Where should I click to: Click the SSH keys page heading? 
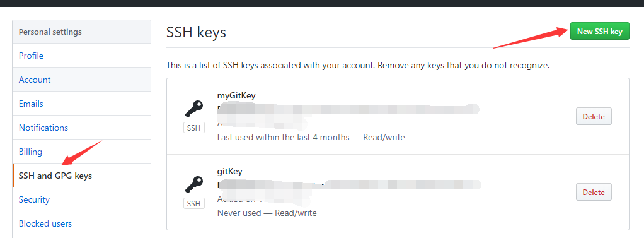click(x=197, y=32)
